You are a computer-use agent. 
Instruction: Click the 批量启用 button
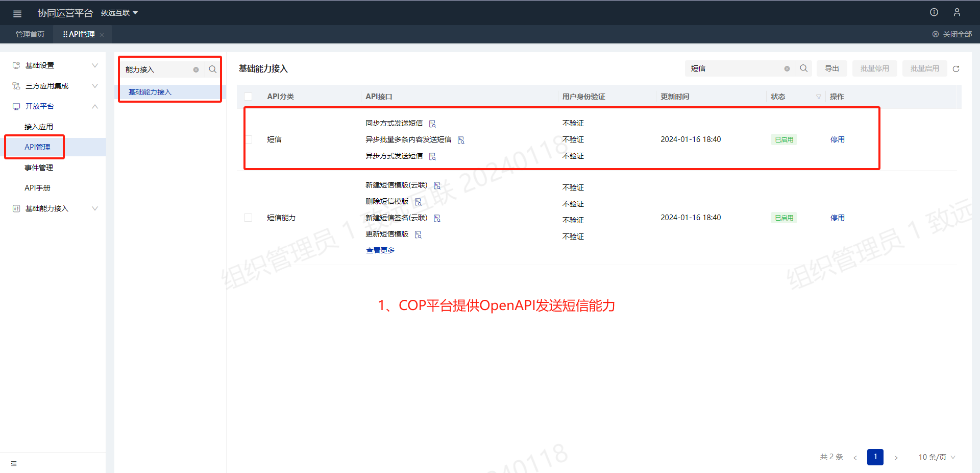coord(925,68)
